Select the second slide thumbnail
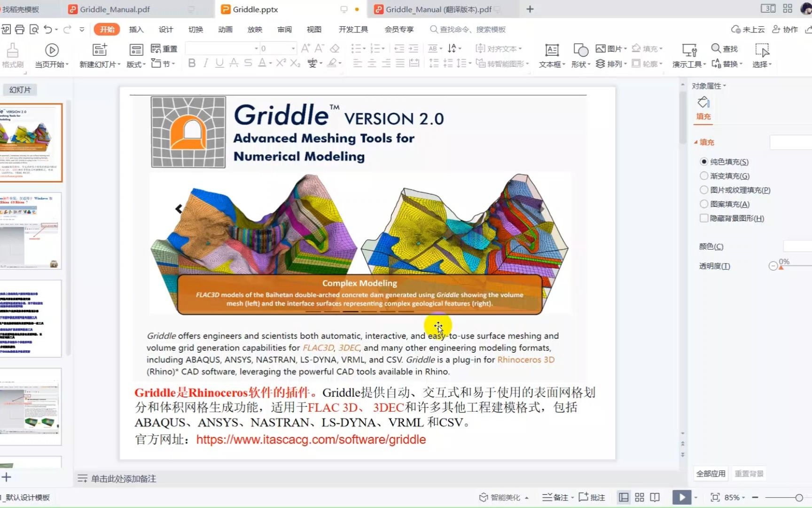 click(31, 230)
